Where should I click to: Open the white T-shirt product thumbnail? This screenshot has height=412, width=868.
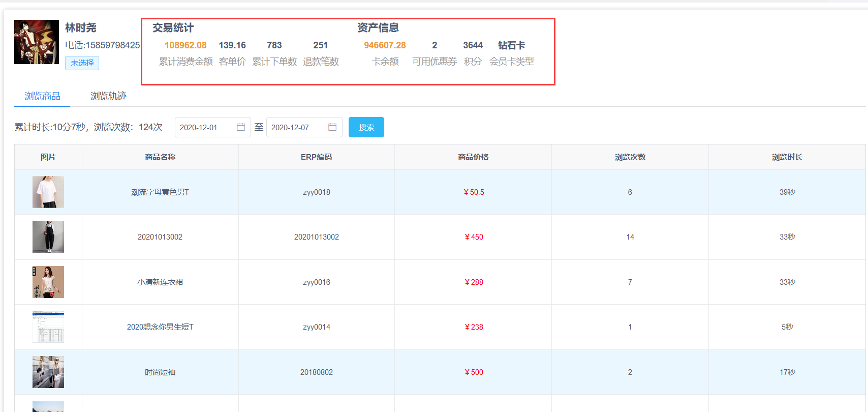[x=48, y=192]
